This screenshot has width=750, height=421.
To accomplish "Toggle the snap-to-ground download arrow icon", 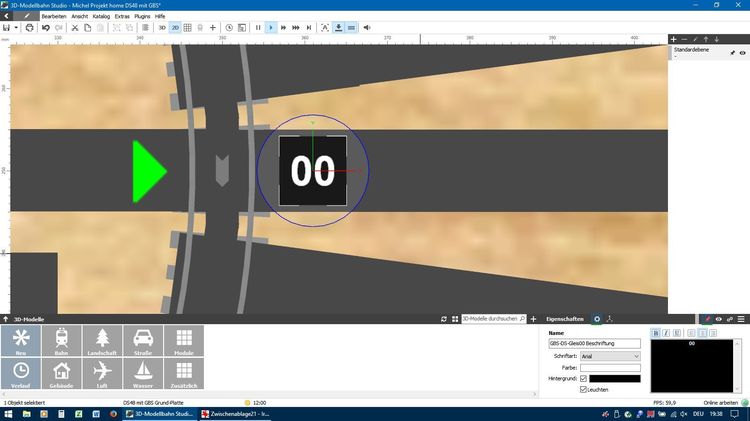I will tap(338, 28).
